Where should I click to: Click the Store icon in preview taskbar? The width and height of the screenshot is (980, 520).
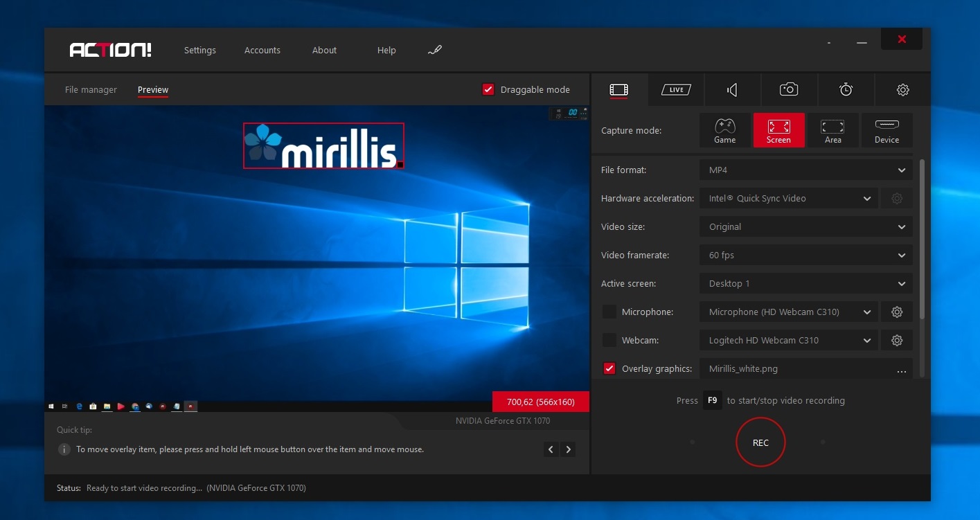coord(93,406)
